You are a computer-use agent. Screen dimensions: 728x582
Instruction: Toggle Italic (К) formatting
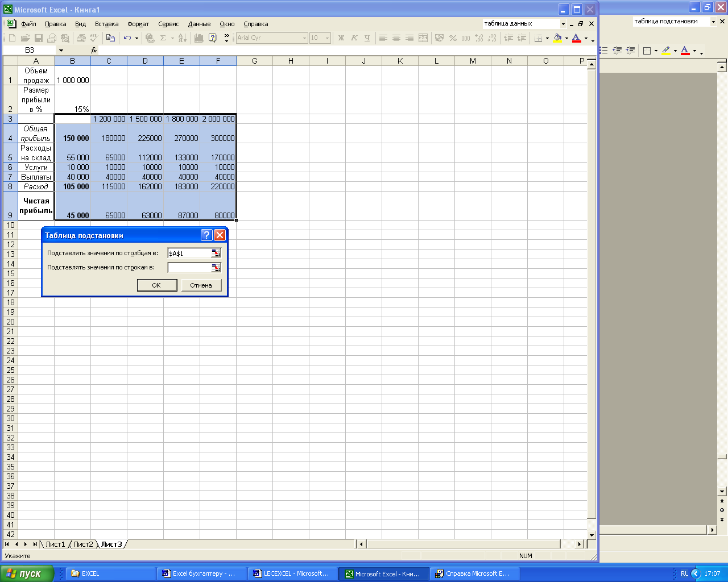click(354, 38)
